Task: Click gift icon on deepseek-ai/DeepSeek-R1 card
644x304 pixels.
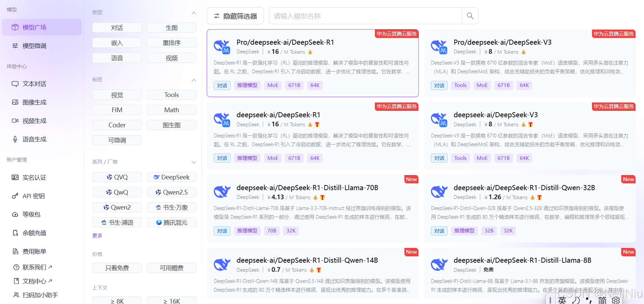Action: (x=317, y=125)
